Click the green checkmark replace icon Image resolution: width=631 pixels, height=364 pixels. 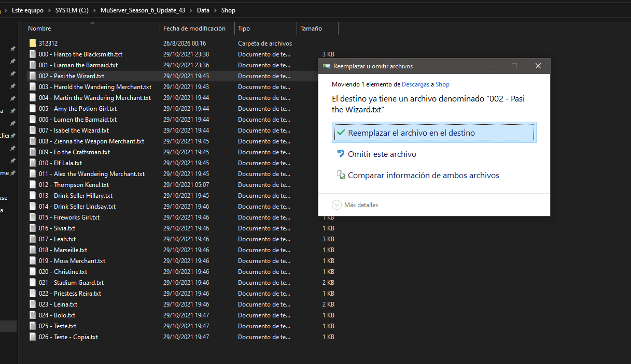(x=341, y=133)
